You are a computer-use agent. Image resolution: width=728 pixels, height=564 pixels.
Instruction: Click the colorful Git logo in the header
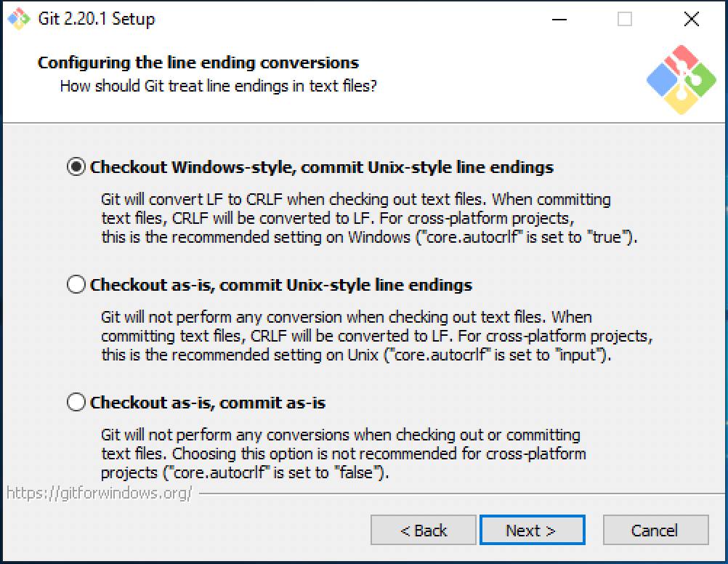(x=681, y=80)
